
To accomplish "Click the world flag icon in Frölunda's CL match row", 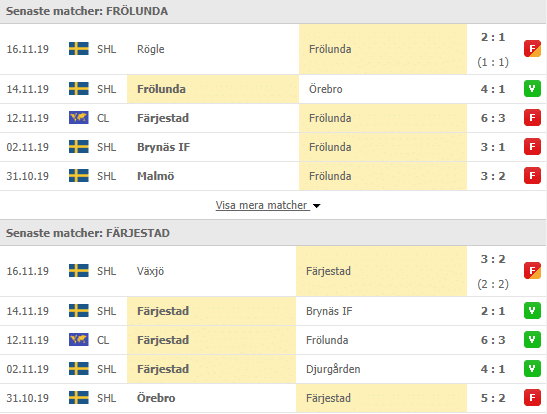I will point(78,118).
